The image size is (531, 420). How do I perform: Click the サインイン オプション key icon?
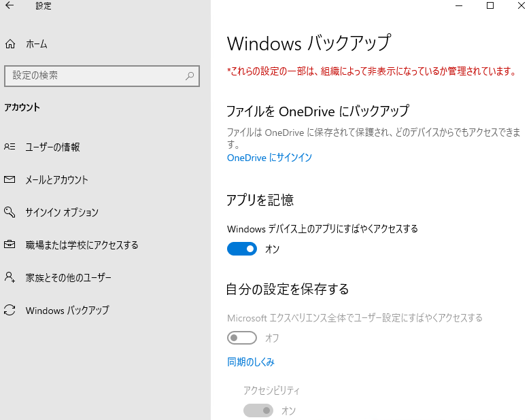click(x=10, y=212)
